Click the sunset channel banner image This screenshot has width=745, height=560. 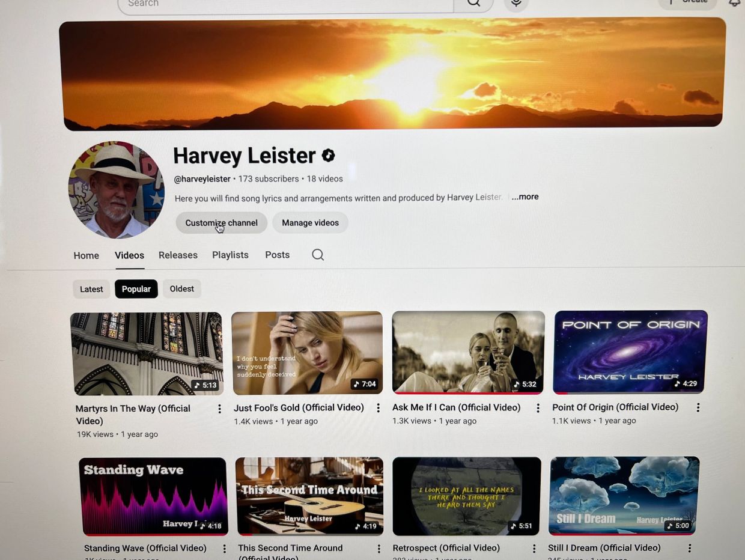pos(392,73)
